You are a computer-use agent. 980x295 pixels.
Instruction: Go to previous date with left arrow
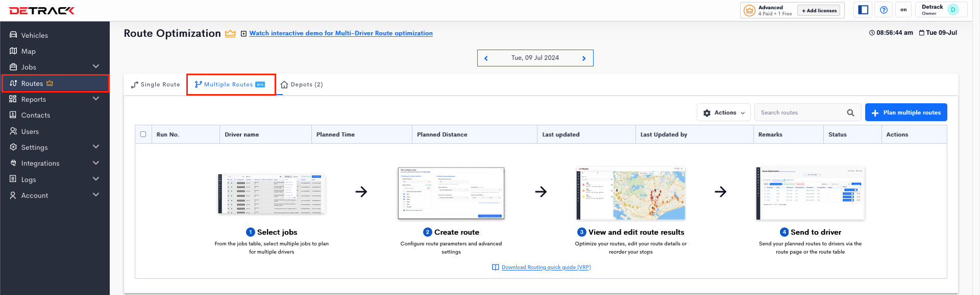pos(486,58)
